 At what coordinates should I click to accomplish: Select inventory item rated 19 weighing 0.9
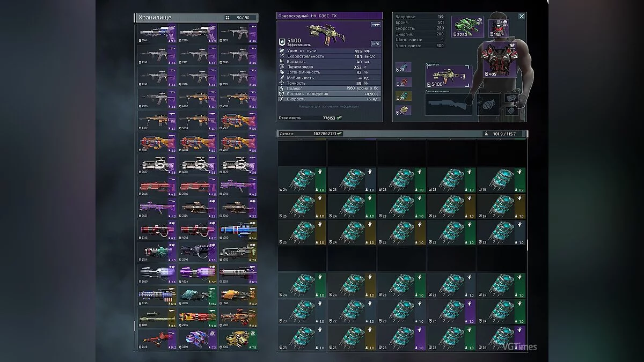[501, 180]
